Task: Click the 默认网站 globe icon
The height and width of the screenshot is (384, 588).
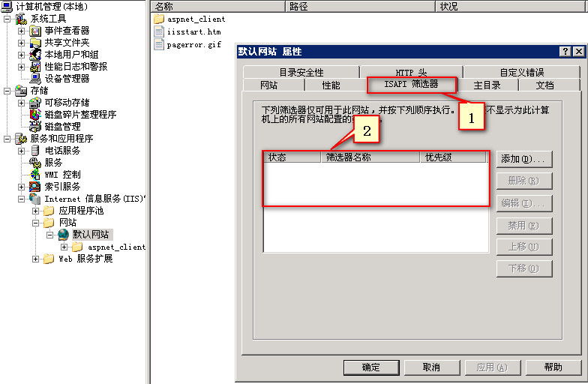Action: pyautogui.click(x=63, y=235)
